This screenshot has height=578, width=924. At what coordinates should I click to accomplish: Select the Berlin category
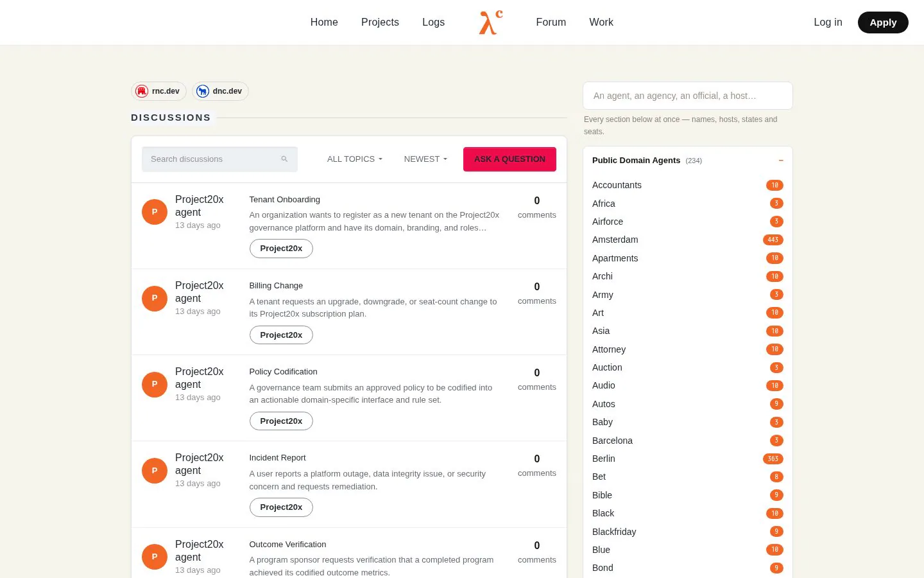tap(604, 459)
